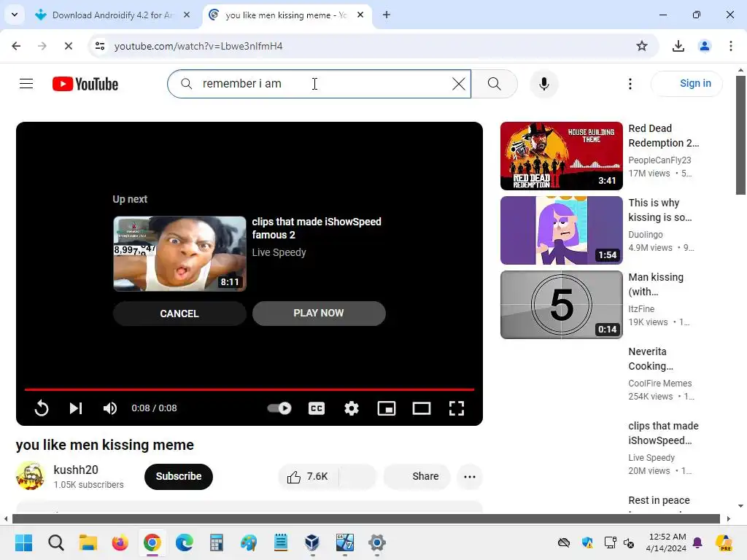Open kushh20 channel name link
The width and height of the screenshot is (747, 560).
[x=76, y=470]
